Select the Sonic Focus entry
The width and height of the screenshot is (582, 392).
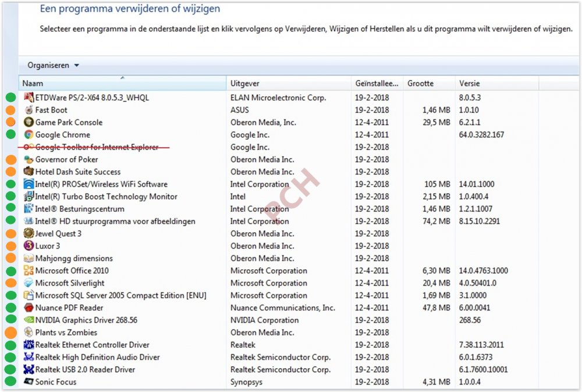56,382
